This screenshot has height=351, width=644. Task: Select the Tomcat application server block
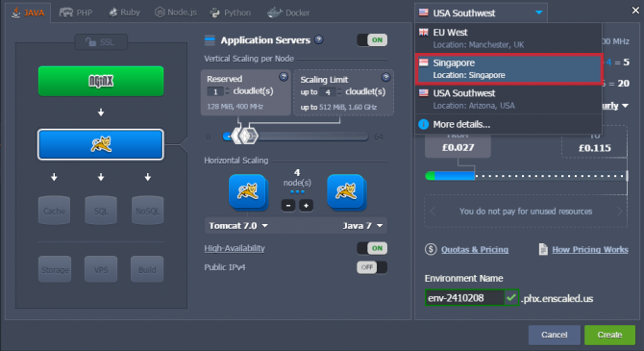(x=101, y=144)
